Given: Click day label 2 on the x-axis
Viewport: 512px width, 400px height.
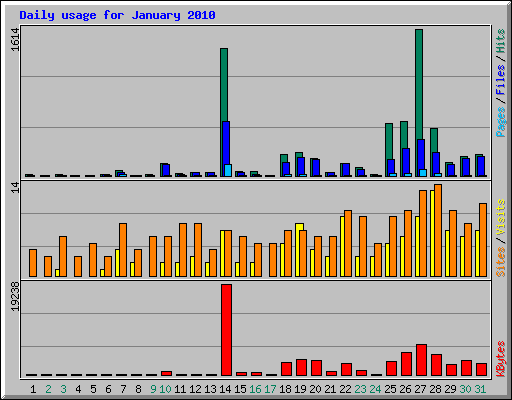Looking at the screenshot, I should point(48,389).
